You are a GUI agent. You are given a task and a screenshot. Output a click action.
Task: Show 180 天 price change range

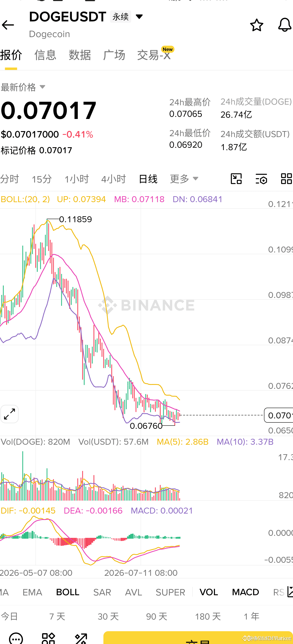(208, 616)
